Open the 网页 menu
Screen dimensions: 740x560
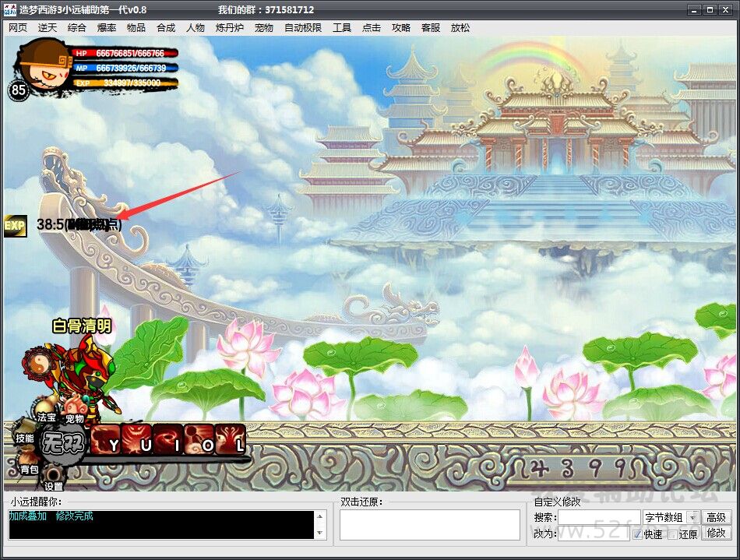pos(18,28)
